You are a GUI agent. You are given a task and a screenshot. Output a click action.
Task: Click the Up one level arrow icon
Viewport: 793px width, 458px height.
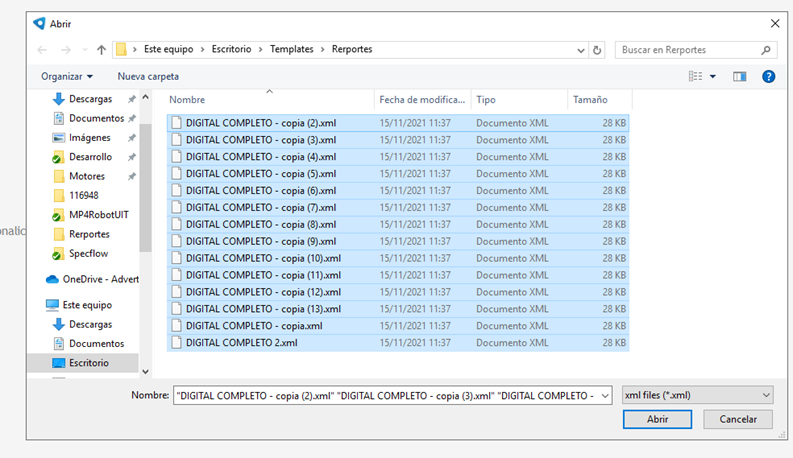point(101,50)
